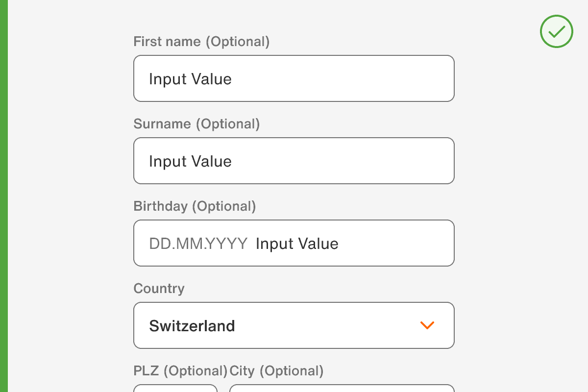Click the orange chevron in Country field

427,325
